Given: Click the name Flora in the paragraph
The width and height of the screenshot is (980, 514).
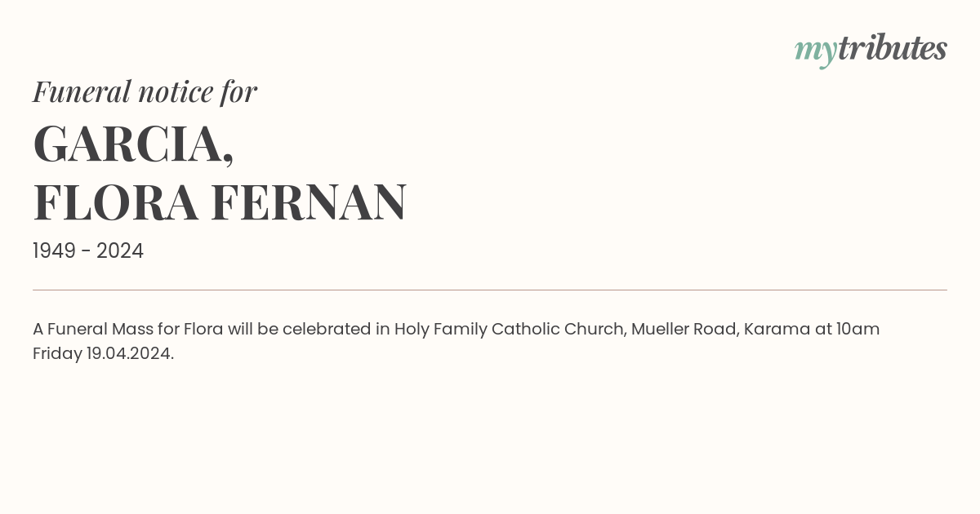Looking at the screenshot, I should click(203, 330).
